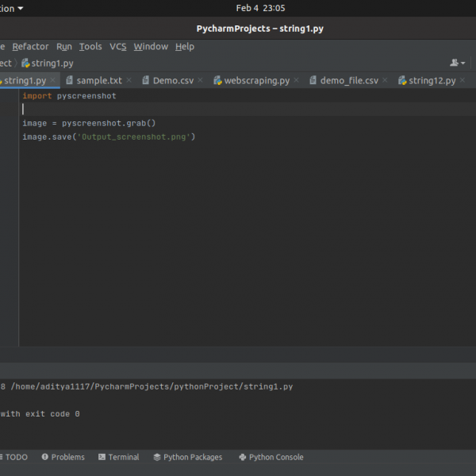Click the 'Output_screenshot.png' string literal
Viewport: 476px width, 476px height.
[134, 137]
